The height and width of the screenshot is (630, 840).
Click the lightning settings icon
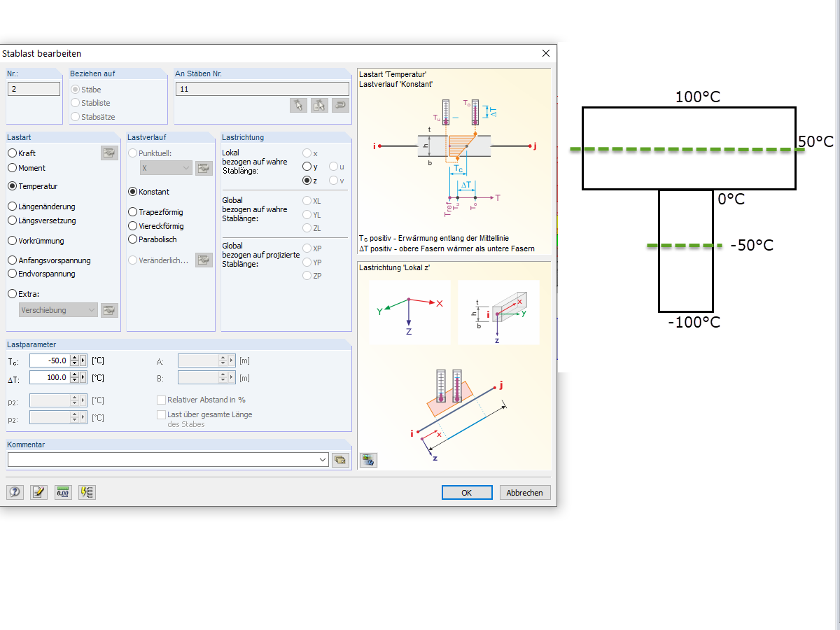coord(87,492)
